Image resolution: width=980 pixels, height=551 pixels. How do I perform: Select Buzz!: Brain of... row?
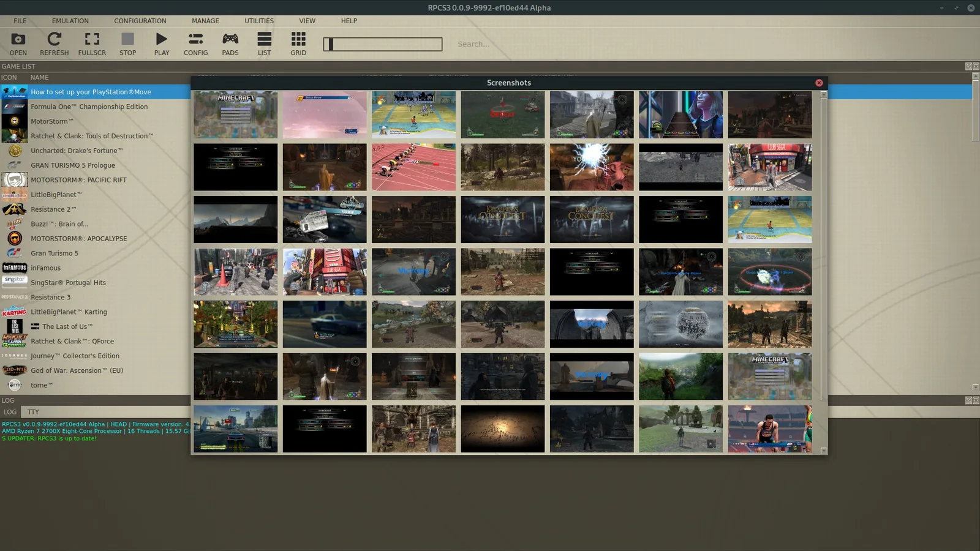[x=95, y=224]
